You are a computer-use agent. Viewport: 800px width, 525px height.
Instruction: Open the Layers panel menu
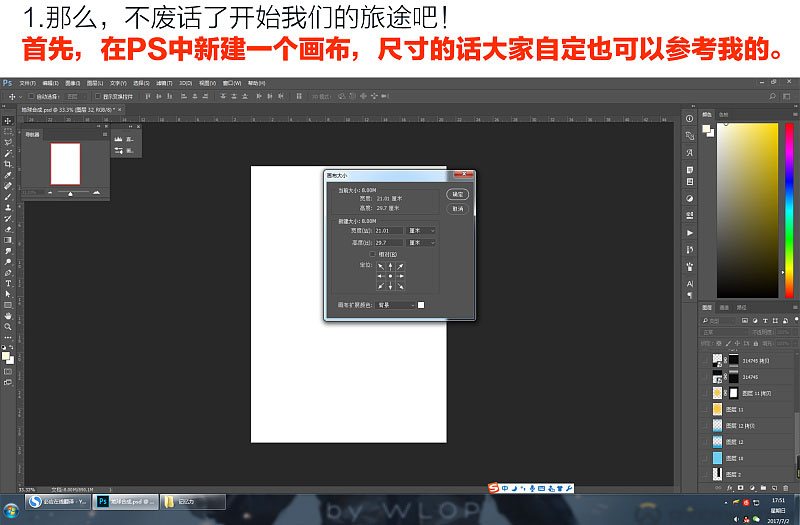tap(795, 307)
